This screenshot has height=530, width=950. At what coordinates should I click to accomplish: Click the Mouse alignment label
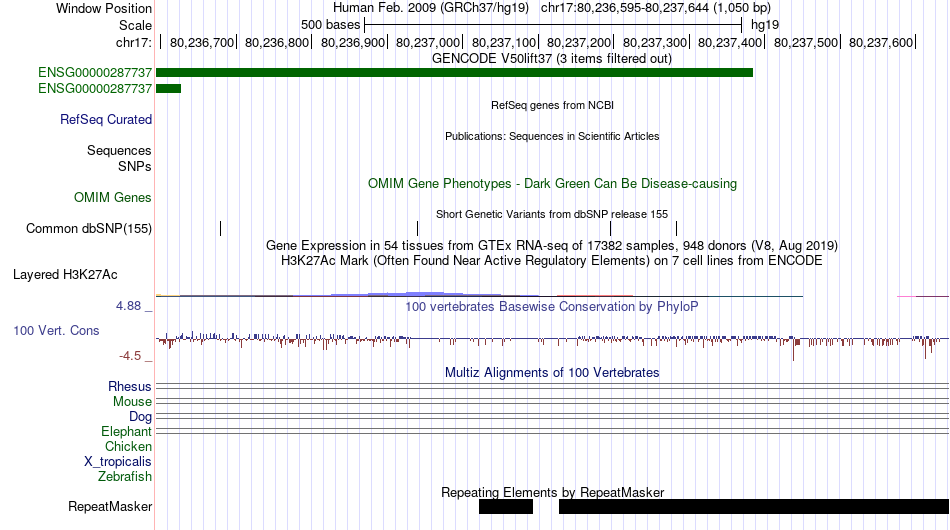pyautogui.click(x=132, y=402)
